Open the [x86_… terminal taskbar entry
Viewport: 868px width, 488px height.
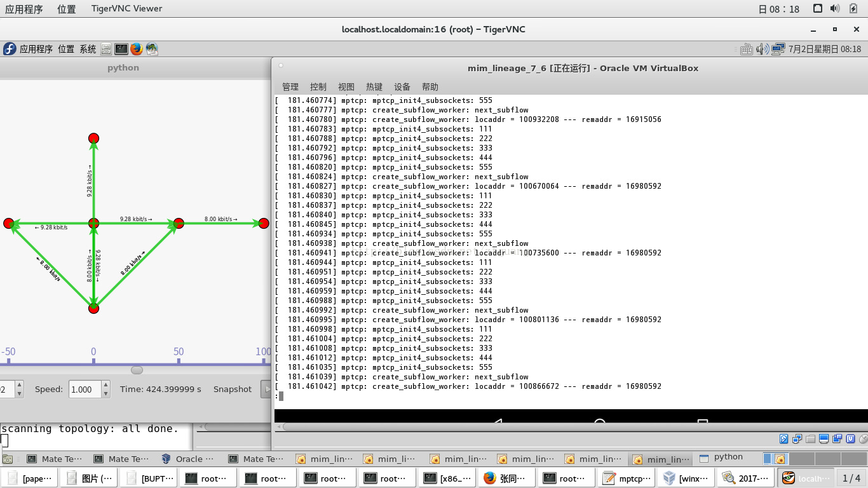[x=446, y=478]
